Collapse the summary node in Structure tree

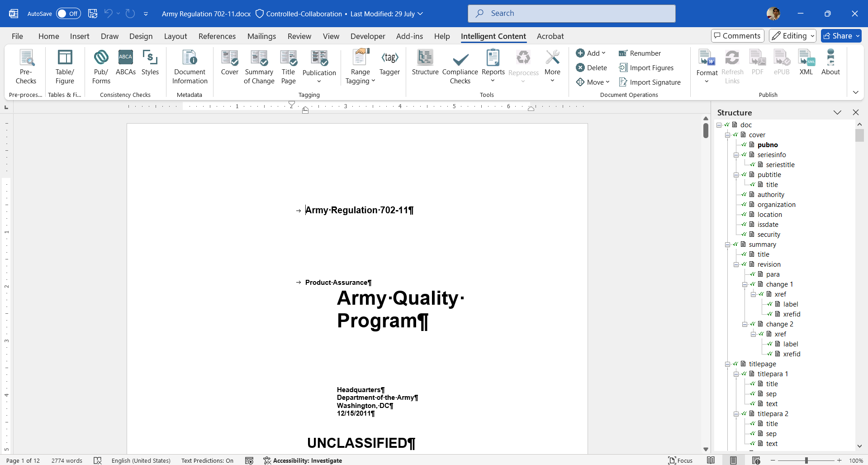pos(727,244)
